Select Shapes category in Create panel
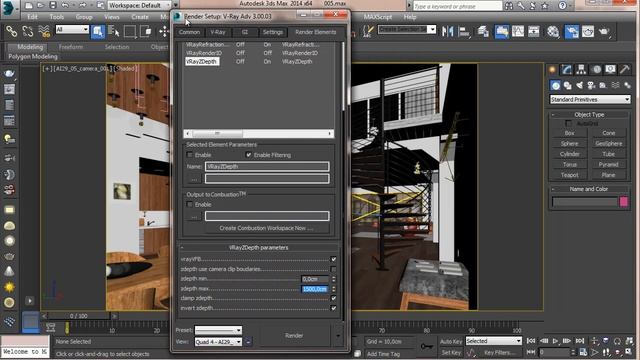The image size is (640, 360). 567,85
